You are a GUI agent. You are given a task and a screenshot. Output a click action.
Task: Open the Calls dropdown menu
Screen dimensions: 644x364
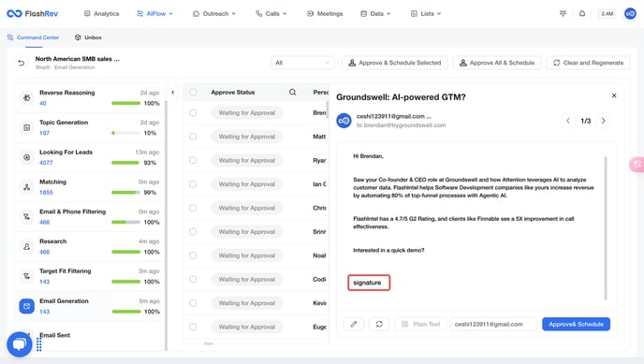[271, 13]
